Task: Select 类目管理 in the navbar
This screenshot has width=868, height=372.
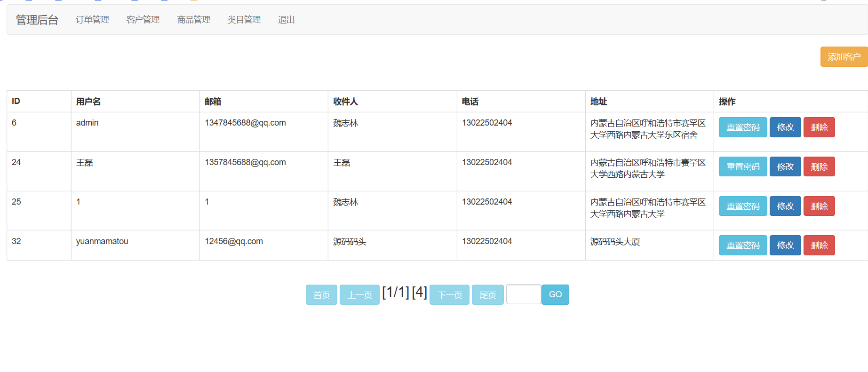Action: 244,20
